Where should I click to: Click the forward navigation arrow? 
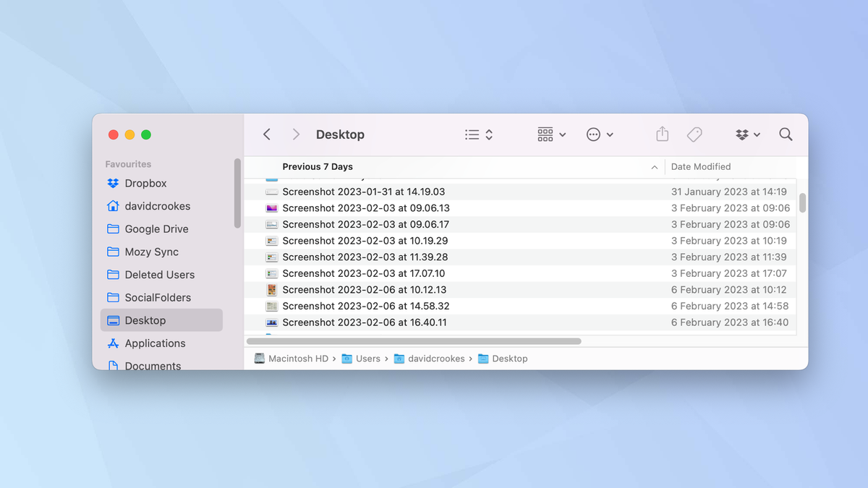click(295, 134)
